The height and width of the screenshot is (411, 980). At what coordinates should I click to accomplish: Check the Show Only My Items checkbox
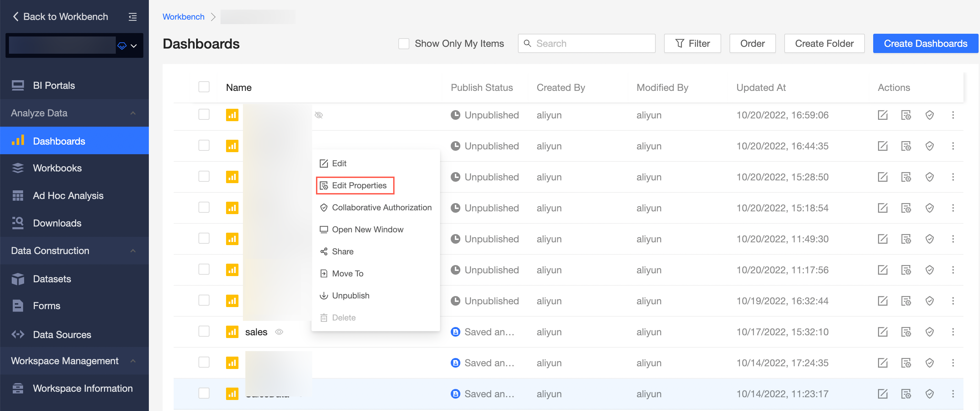pos(403,43)
